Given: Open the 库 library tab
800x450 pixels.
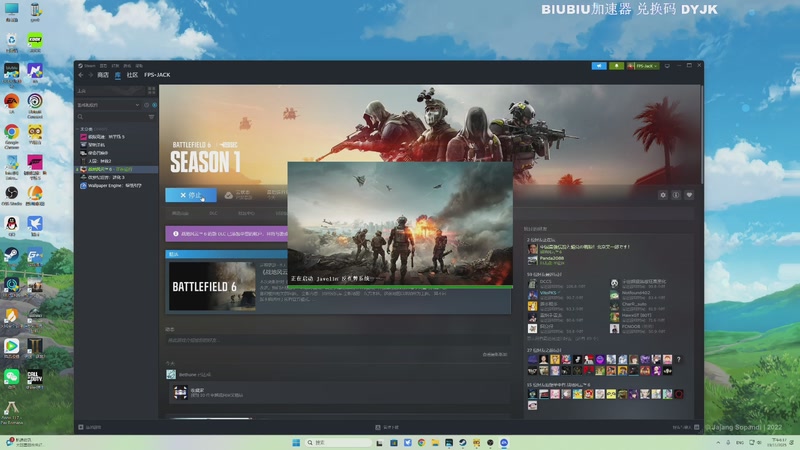Looking at the screenshot, I should 118,75.
